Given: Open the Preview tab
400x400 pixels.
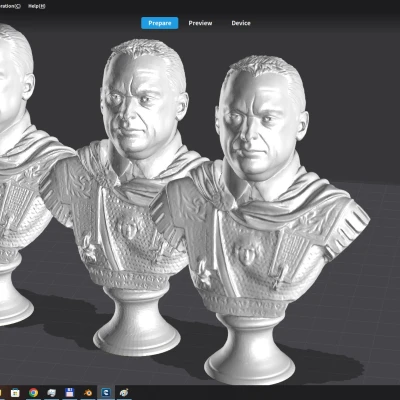Looking at the screenshot, I should (200, 23).
